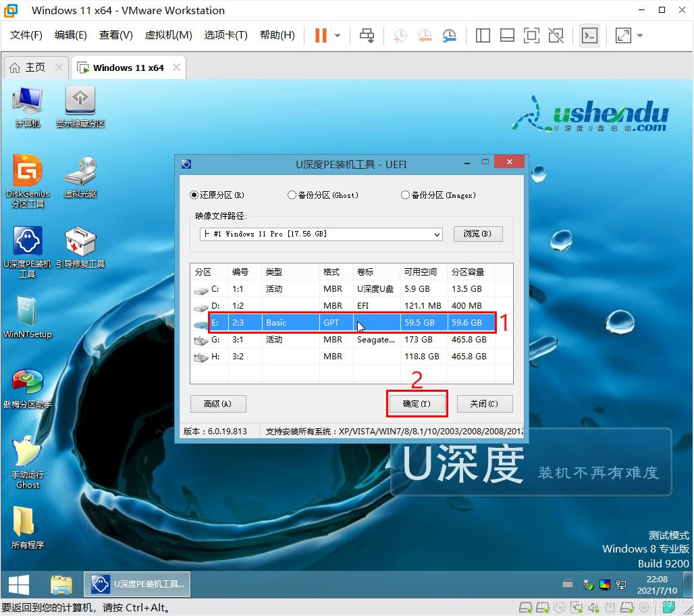694x616 pixels.
Task: Close the 主页 tab
Action: pos(59,68)
